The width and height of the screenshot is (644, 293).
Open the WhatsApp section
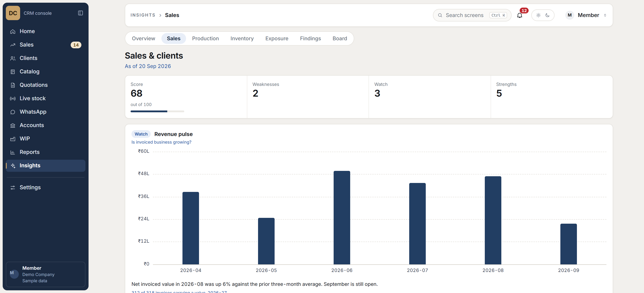click(45, 112)
